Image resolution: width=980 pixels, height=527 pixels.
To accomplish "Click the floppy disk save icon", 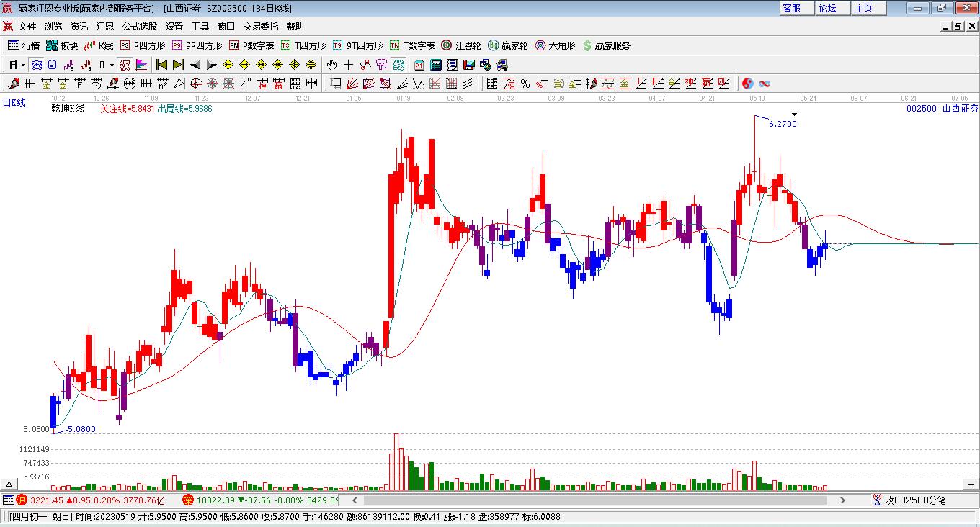I will point(469,65).
